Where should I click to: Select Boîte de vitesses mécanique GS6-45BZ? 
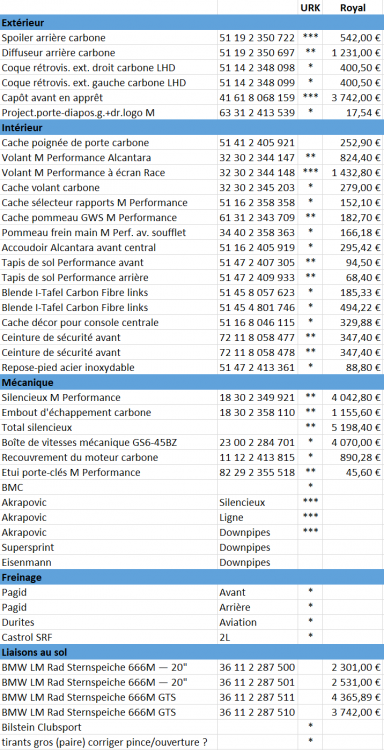pos(109,442)
